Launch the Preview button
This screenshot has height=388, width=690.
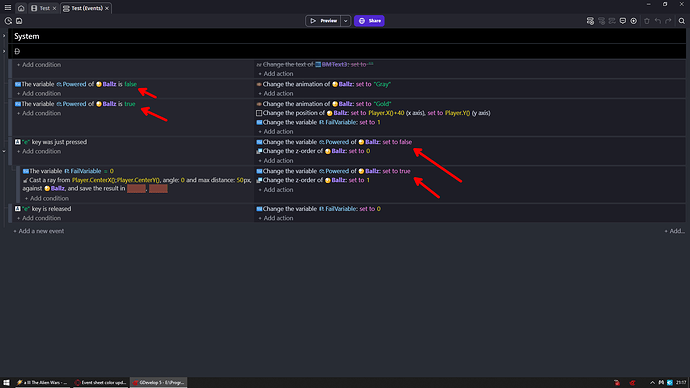(323, 21)
